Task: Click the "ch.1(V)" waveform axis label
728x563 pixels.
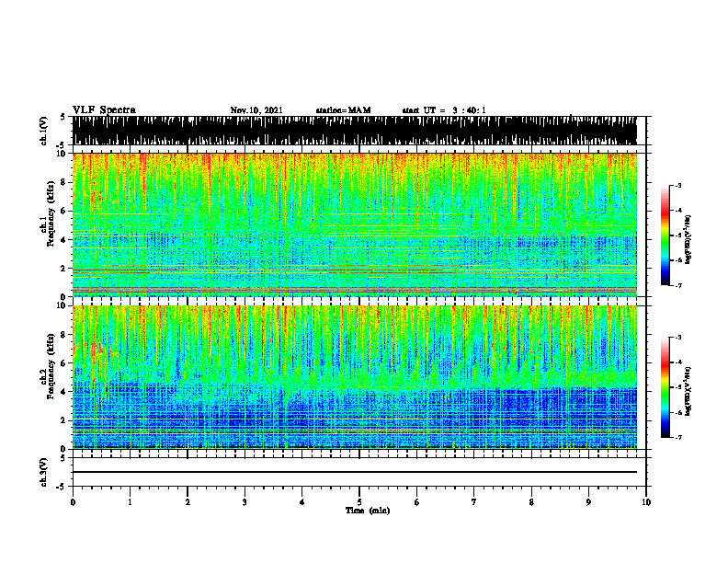Action: [x=43, y=131]
